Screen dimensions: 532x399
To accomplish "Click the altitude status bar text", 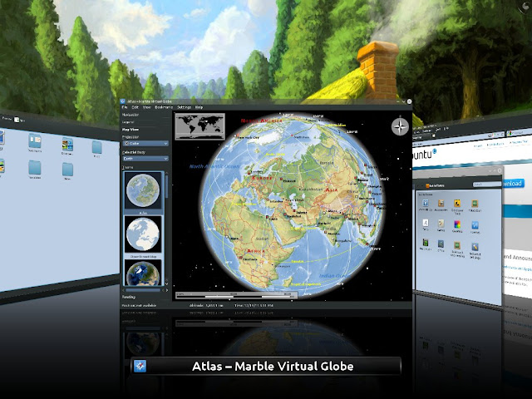I will point(206,305).
